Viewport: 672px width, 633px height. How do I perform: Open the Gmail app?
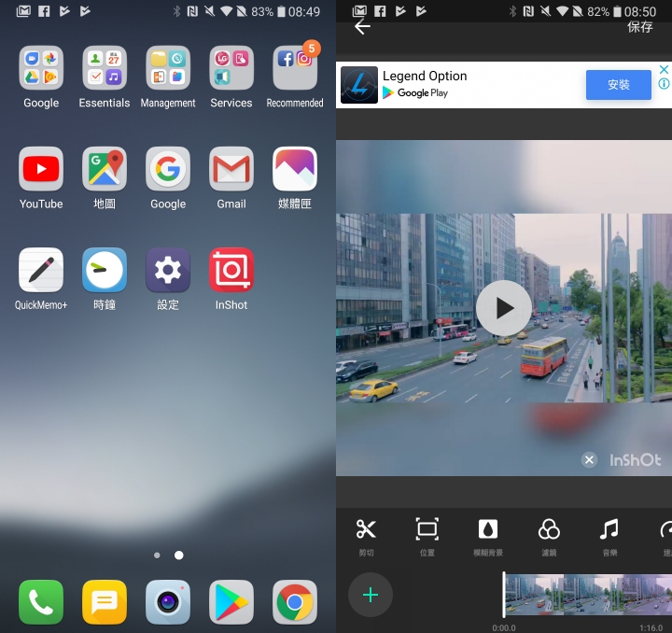[231, 169]
